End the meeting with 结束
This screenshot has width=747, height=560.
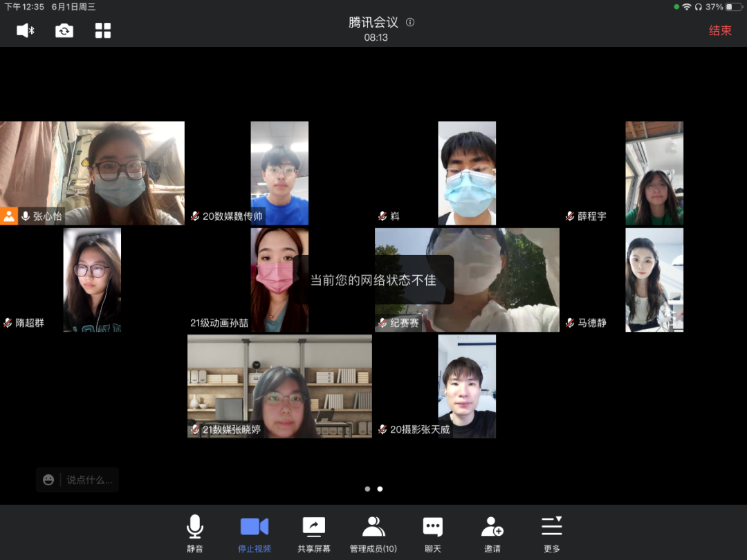(720, 30)
